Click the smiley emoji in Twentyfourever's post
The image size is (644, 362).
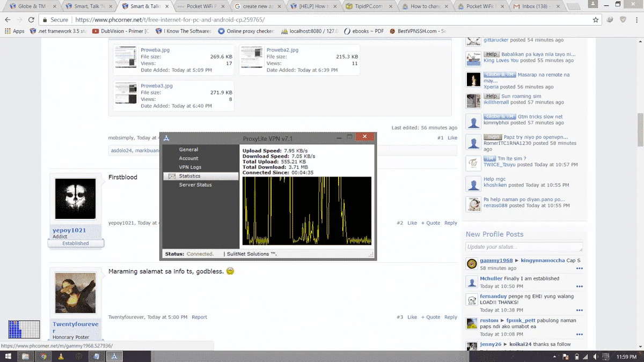[230, 271]
